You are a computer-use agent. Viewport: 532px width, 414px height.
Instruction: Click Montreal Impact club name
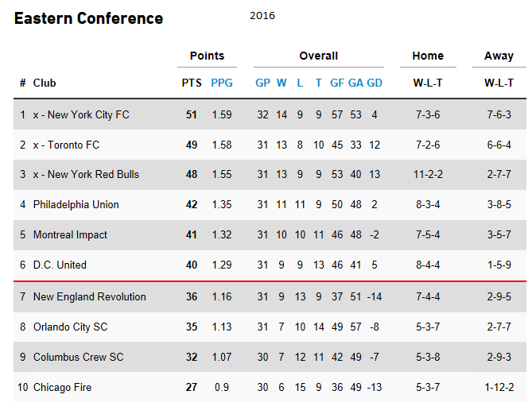click(70, 234)
